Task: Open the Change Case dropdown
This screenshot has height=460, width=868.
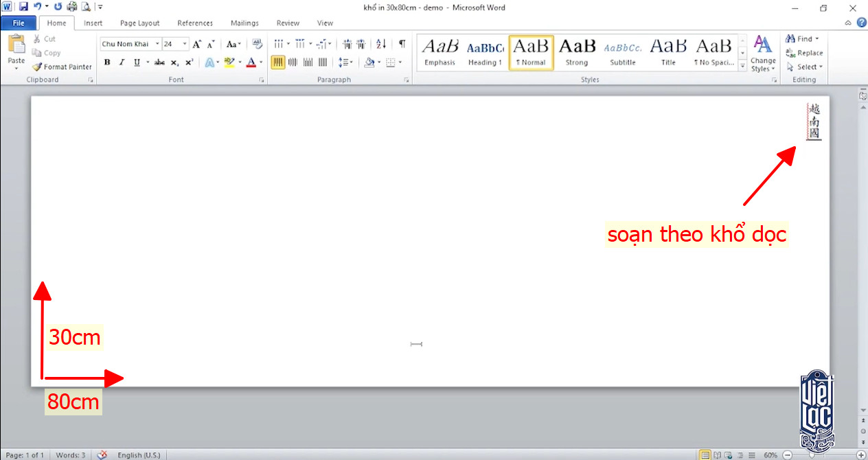Action: coord(233,44)
